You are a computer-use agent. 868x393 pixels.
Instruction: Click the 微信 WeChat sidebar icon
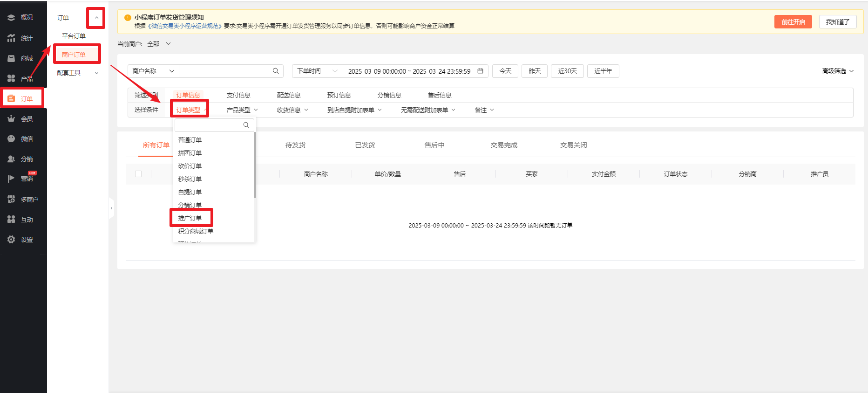pos(11,139)
